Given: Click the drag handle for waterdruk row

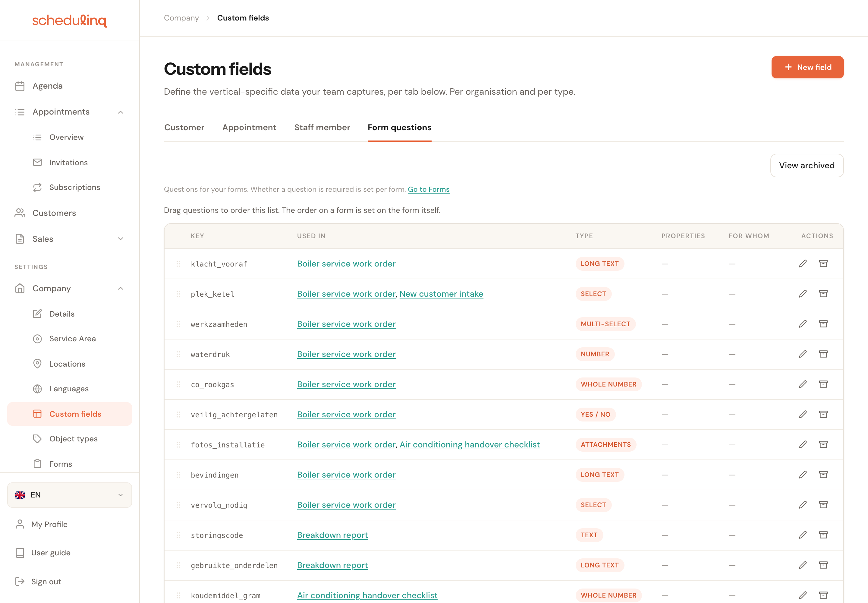Looking at the screenshot, I should (178, 354).
